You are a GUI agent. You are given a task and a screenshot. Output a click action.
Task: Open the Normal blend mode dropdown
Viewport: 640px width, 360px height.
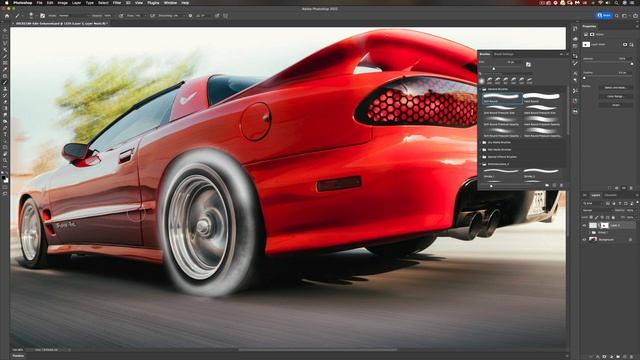click(597, 210)
